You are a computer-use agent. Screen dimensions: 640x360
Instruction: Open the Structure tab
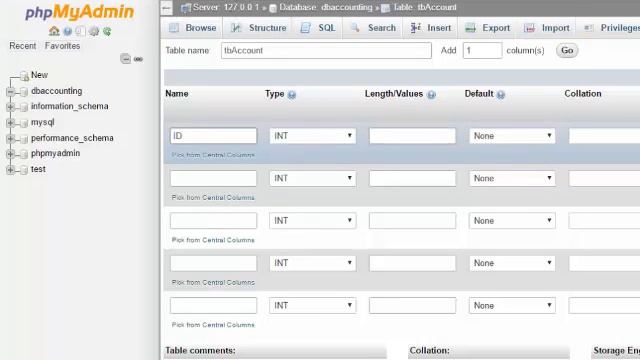pos(258,28)
